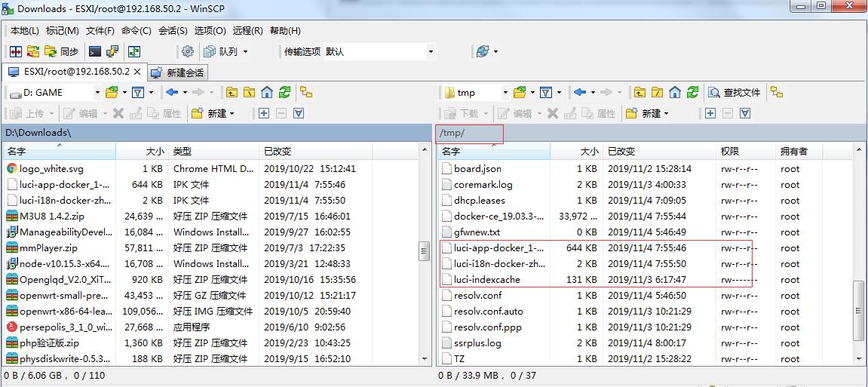Go to local parent directory icon

[232, 93]
